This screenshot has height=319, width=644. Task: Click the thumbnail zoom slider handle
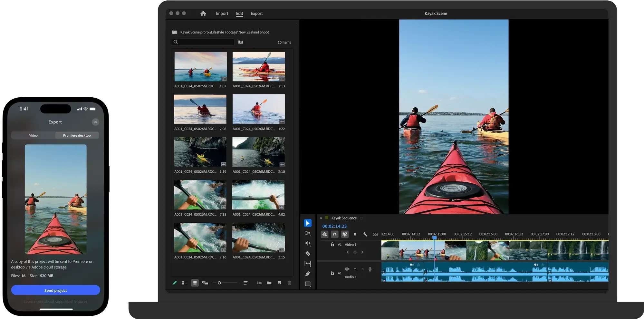point(219,283)
